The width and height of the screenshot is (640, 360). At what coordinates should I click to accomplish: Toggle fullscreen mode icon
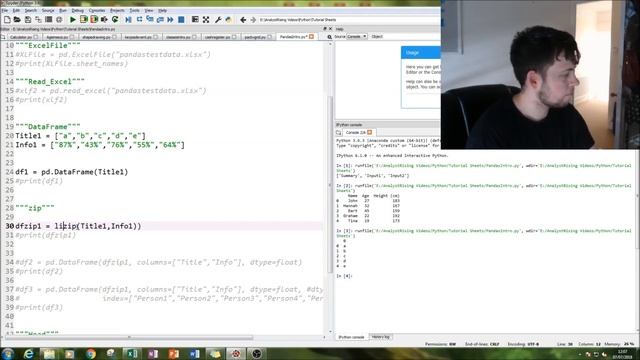tap(206, 20)
